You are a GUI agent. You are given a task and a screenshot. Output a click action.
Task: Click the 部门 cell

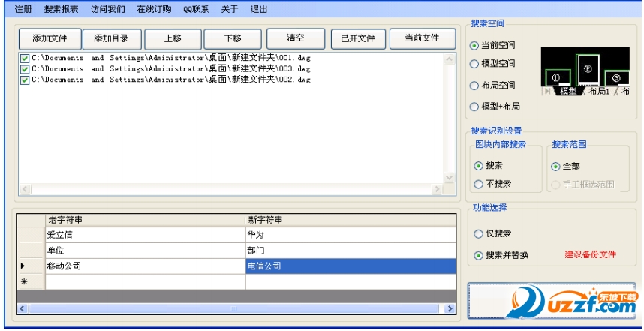coord(351,251)
